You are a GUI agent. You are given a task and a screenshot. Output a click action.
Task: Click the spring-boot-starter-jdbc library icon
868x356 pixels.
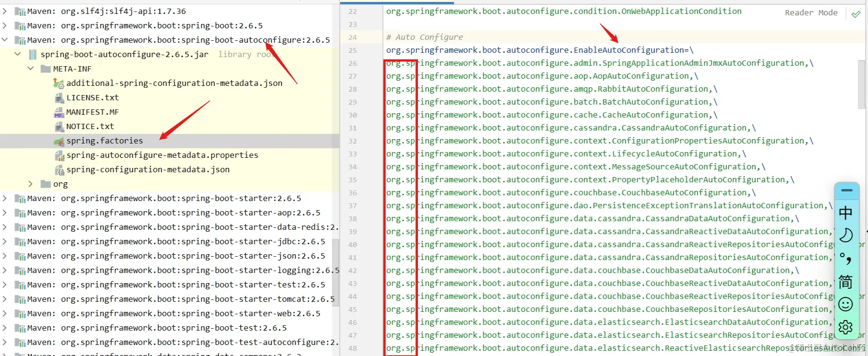pos(20,242)
